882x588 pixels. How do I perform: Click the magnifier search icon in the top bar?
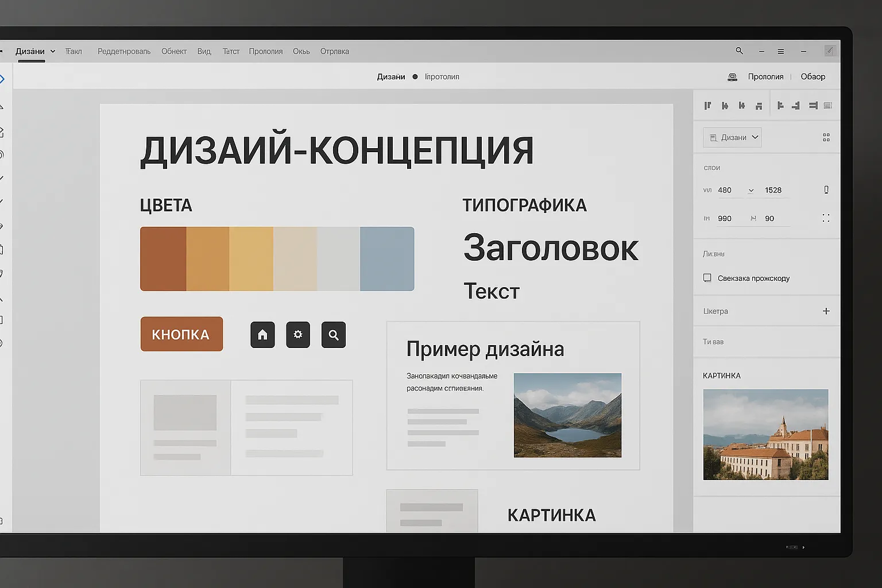coord(739,51)
